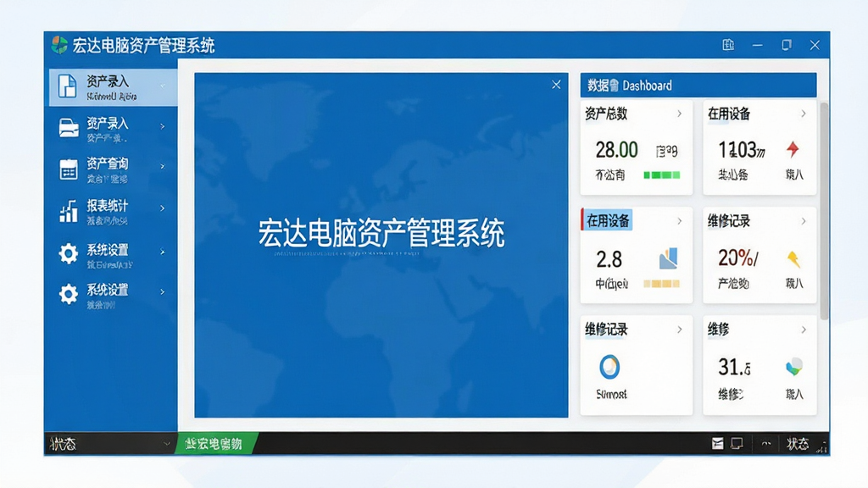868x488 pixels.
Task: Maximize the application window
Action: click(x=786, y=45)
